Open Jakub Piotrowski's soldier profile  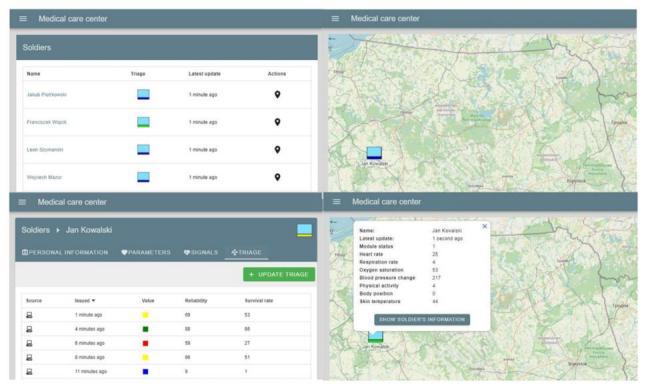pos(47,95)
